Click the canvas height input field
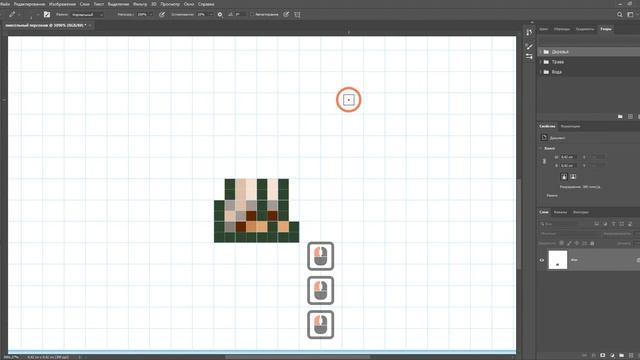This screenshot has width=640, height=360. pyautogui.click(x=568, y=166)
